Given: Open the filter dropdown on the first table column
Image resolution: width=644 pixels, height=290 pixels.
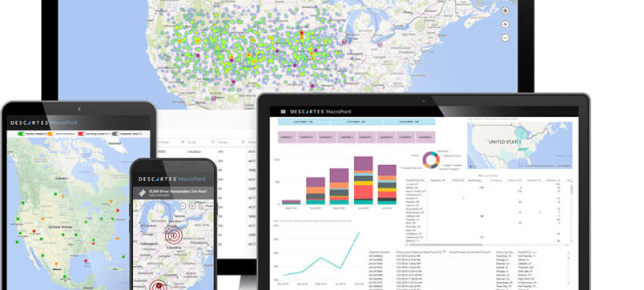Looking at the screenshot, I should 182,142.
